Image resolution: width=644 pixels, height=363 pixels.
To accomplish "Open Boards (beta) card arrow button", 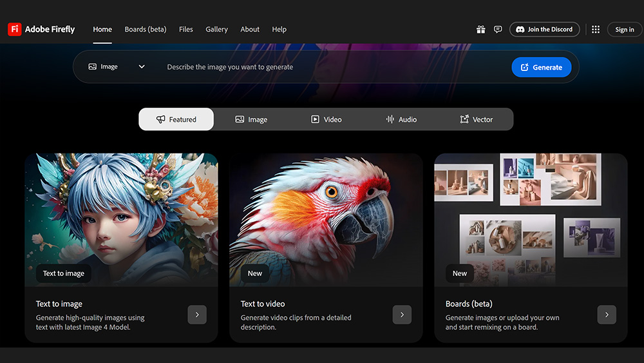I will tap(607, 315).
